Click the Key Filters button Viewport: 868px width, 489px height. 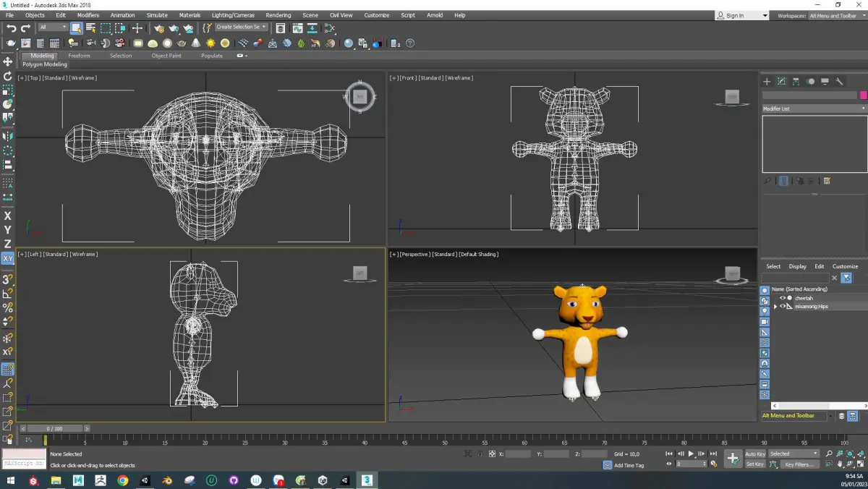799,464
